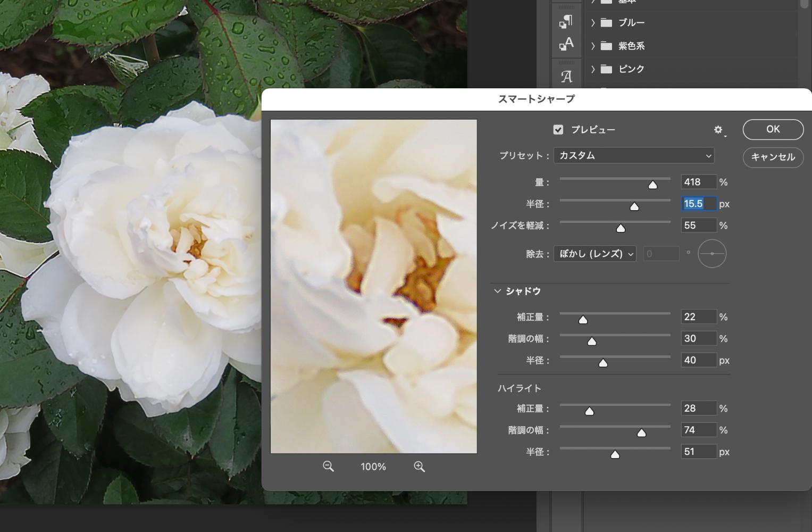The width and height of the screenshot is (812, 532).
Task: Click the ノイズを軽減 slider handle
Action: [x=621, y=228]
